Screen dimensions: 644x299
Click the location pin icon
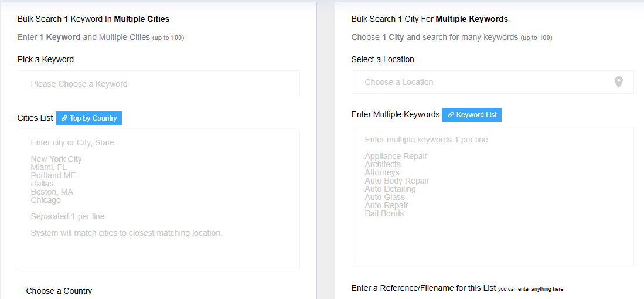[x=619, y=82]
